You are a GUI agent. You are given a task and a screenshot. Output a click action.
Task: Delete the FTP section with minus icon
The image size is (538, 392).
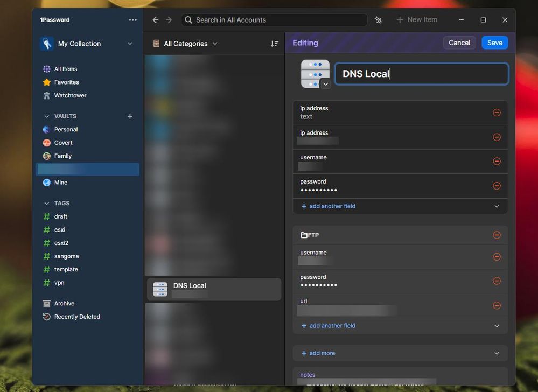tap(497, 235)
